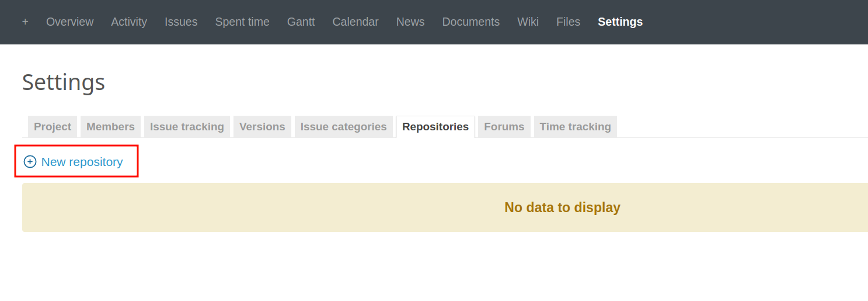Navigate to Files
The height and width of the screenshot is (301, 868).
point(568,22)
